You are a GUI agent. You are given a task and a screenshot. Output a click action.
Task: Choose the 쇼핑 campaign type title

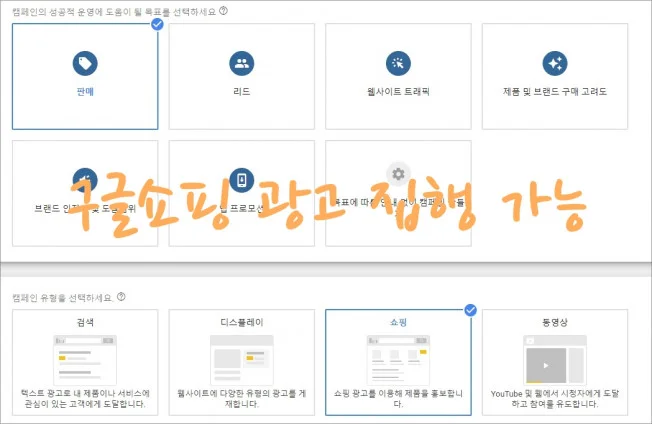(x=398, y=322)
